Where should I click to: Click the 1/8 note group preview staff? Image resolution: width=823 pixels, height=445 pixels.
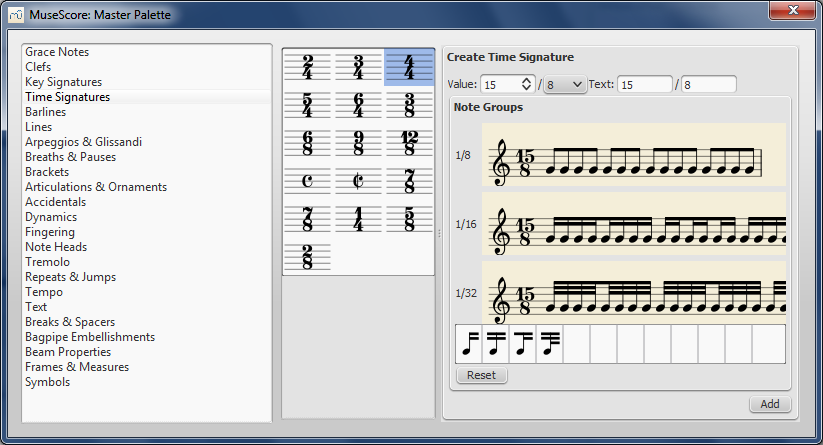634,155
